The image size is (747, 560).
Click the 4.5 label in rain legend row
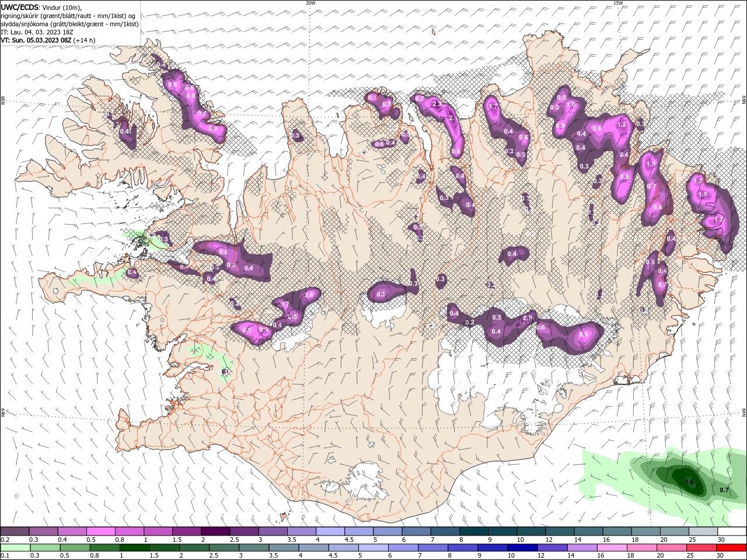coord(332,556)
